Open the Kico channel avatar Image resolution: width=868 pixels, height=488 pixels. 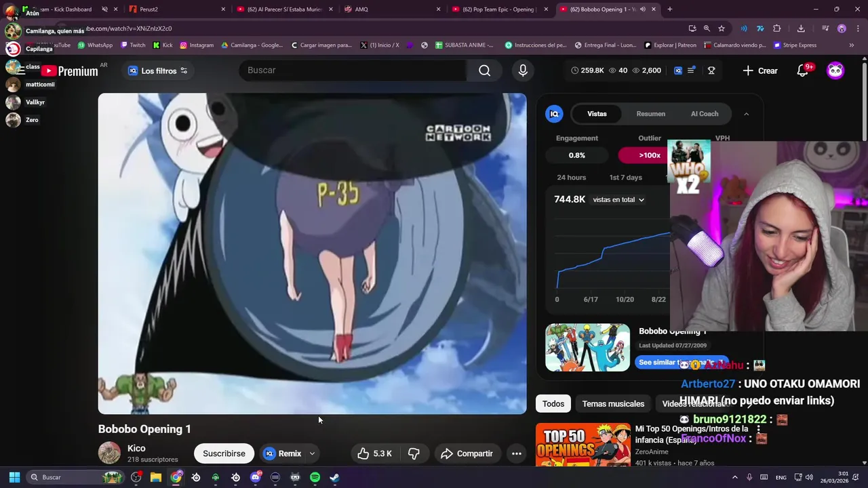(x=109, y=453)
